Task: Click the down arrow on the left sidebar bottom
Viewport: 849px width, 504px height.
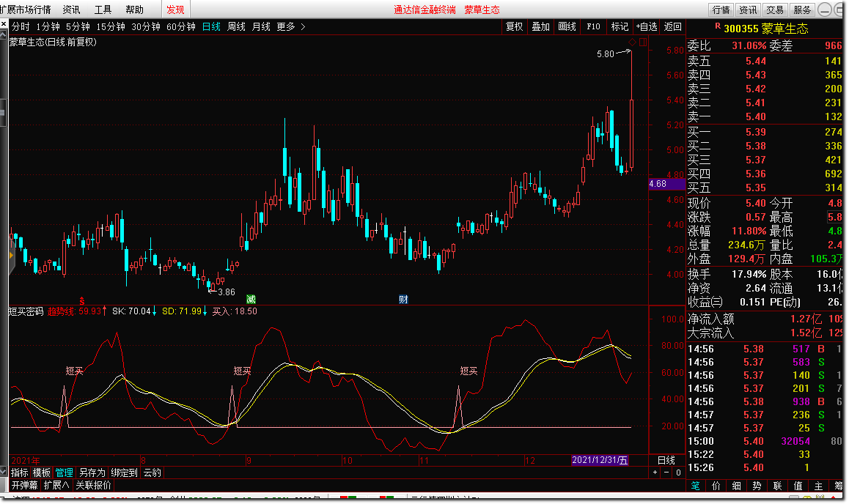Action: tap(3, 472)
